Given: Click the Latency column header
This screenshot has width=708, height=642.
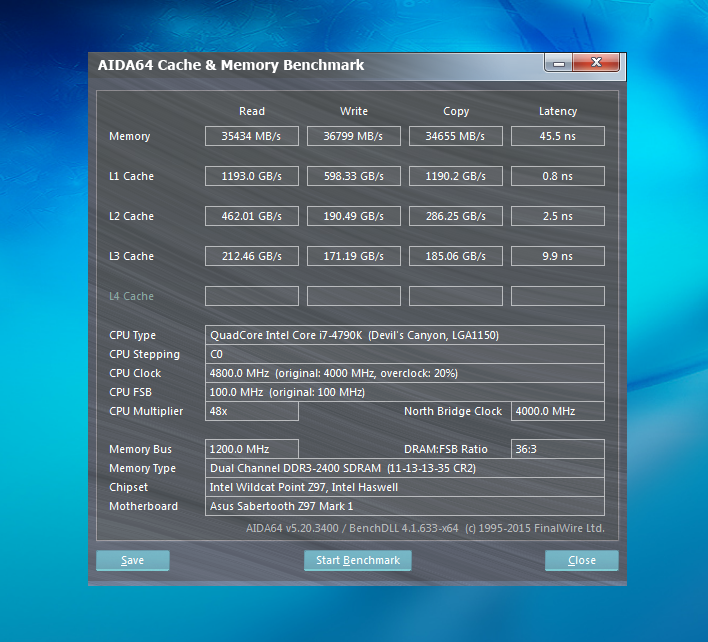Looking at the screenshot, I should 558,111.
